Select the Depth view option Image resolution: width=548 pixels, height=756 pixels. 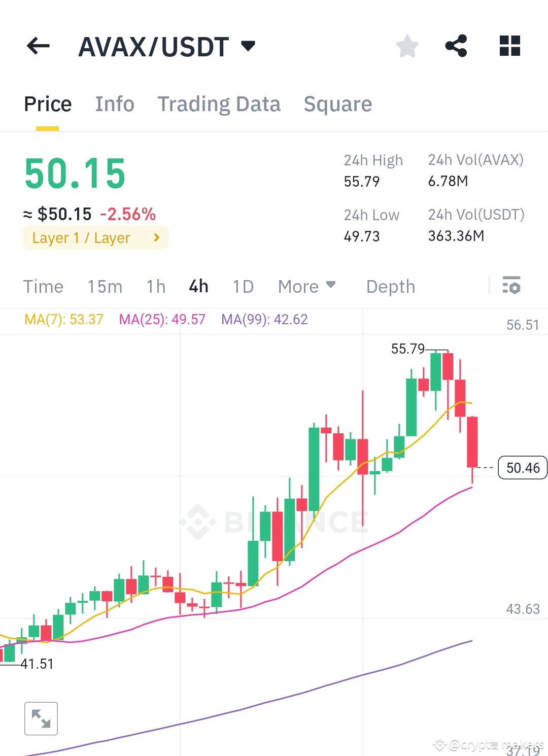[390, 286]
